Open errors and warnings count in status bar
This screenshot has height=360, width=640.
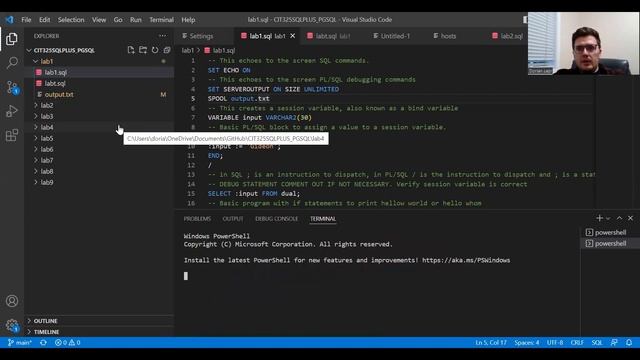(68, 343)
